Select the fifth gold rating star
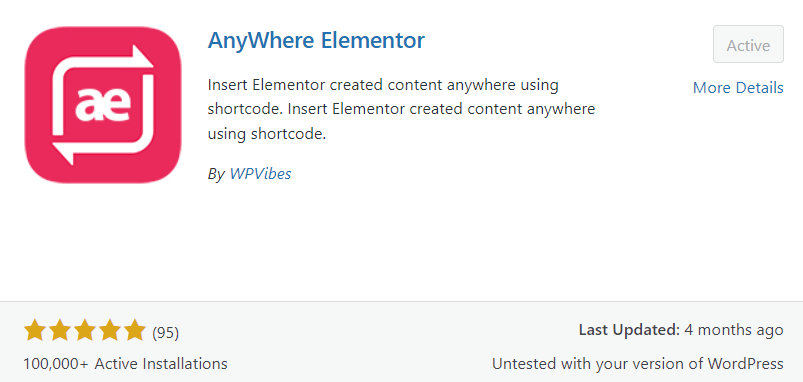The height and width of the screenshot is (382, 803). [135, 330]
